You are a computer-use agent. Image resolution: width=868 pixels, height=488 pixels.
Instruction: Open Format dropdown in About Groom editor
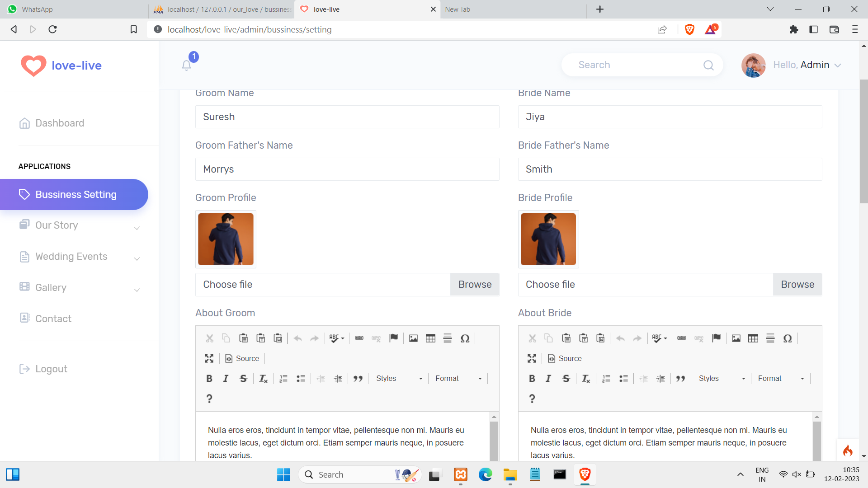click(x=458, y=379)
